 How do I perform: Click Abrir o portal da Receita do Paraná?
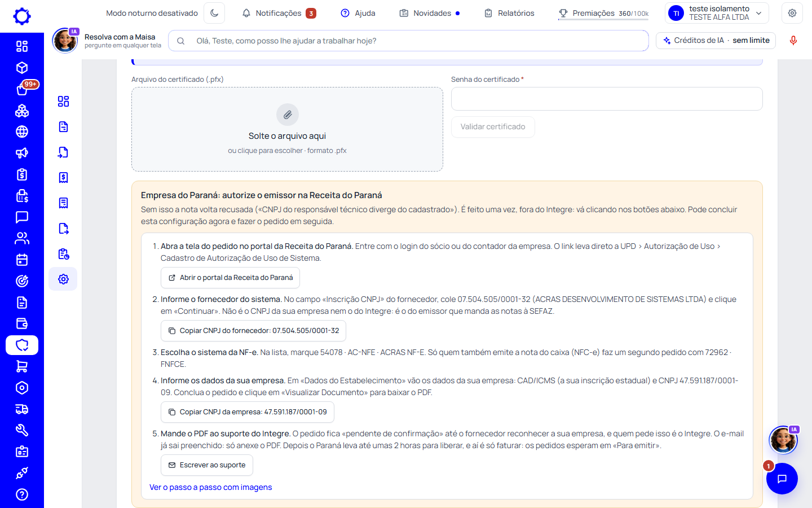point(230,278)
